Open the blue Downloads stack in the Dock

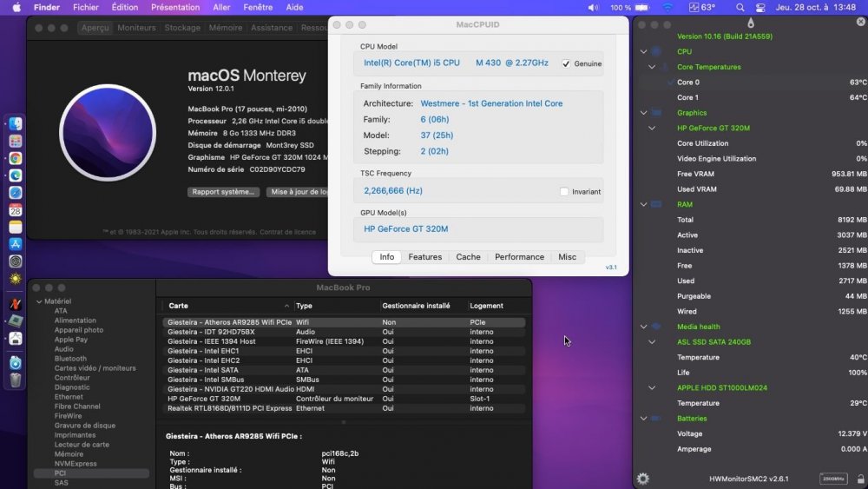(16, 363)
